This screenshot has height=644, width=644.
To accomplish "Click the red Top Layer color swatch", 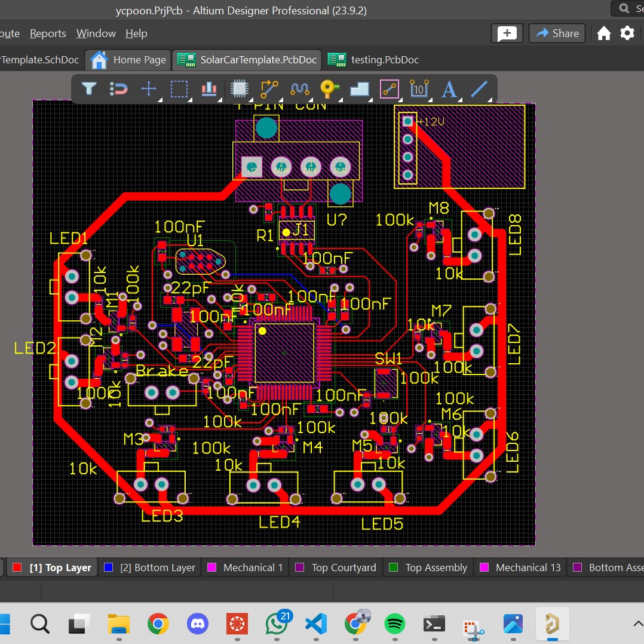I will click(17, 568).
